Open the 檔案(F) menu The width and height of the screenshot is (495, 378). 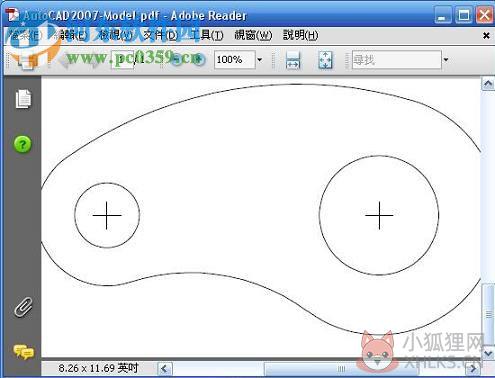(x=25, y=35)
